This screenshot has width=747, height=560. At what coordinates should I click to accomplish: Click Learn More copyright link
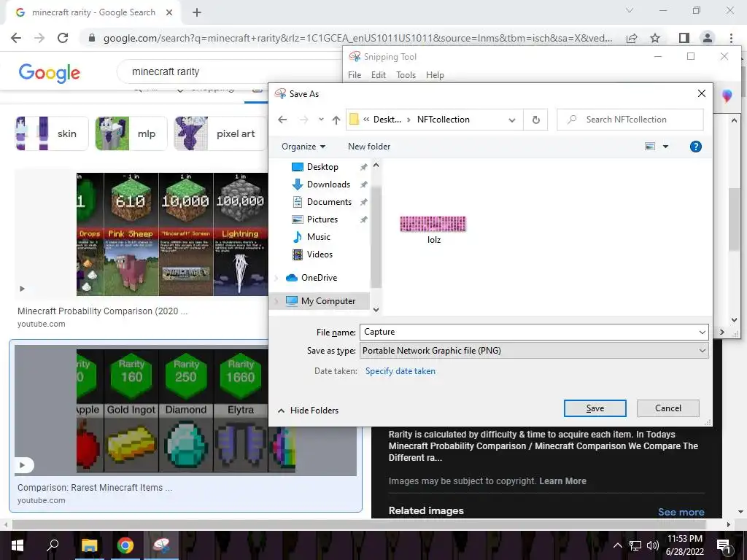pyautogui.click(x=562, y=481)
